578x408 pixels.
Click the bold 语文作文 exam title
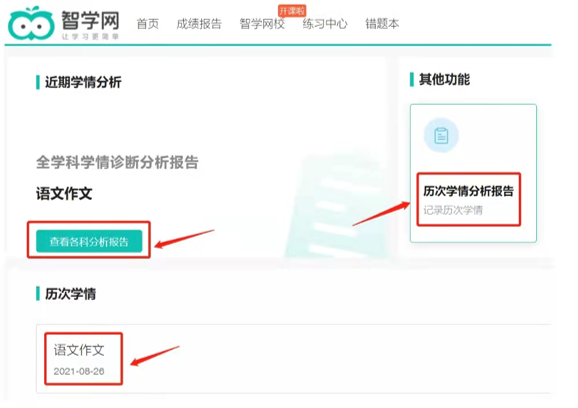click(x=64, y=193)
